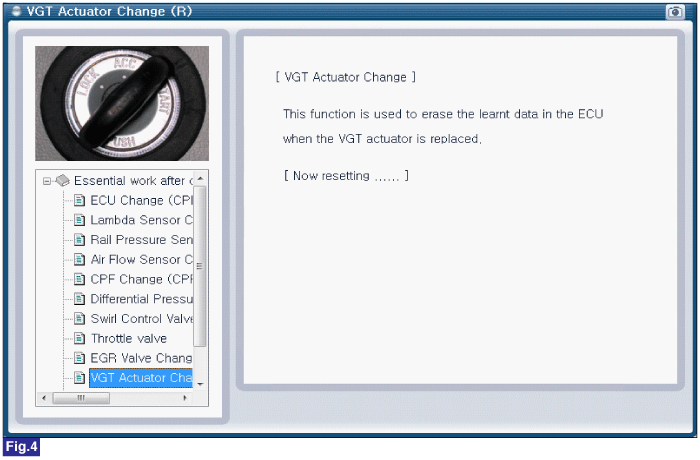Click the book icon beside Essential work
Viewport: 700px width, 460px height.
click(62, 180)
